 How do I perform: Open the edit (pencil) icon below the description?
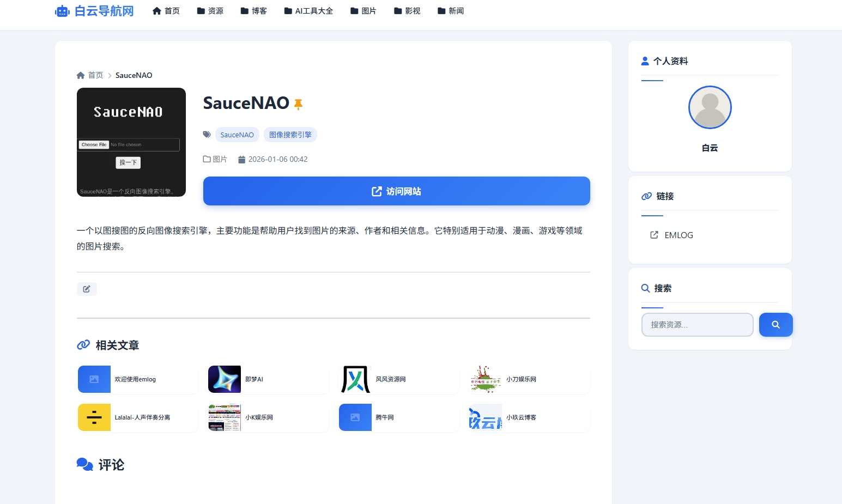point(86,289)
